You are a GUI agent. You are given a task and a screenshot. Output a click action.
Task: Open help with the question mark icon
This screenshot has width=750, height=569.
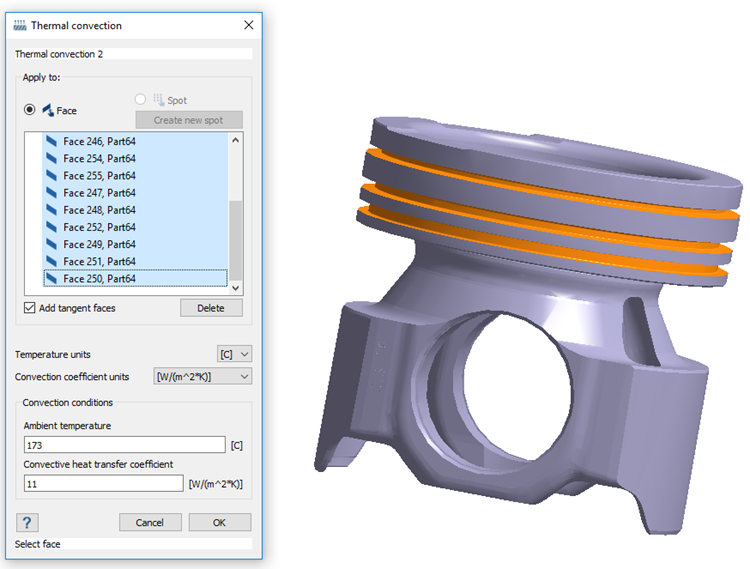point(28,522)
